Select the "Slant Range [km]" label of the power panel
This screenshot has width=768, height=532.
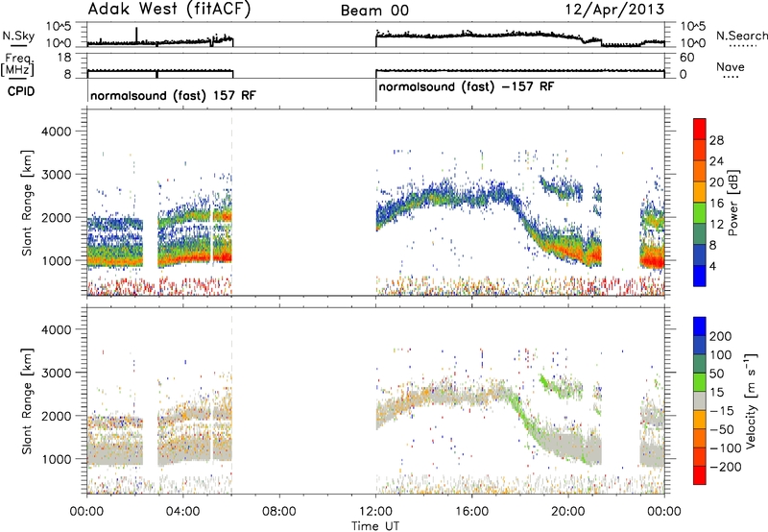tap(27, 203)
